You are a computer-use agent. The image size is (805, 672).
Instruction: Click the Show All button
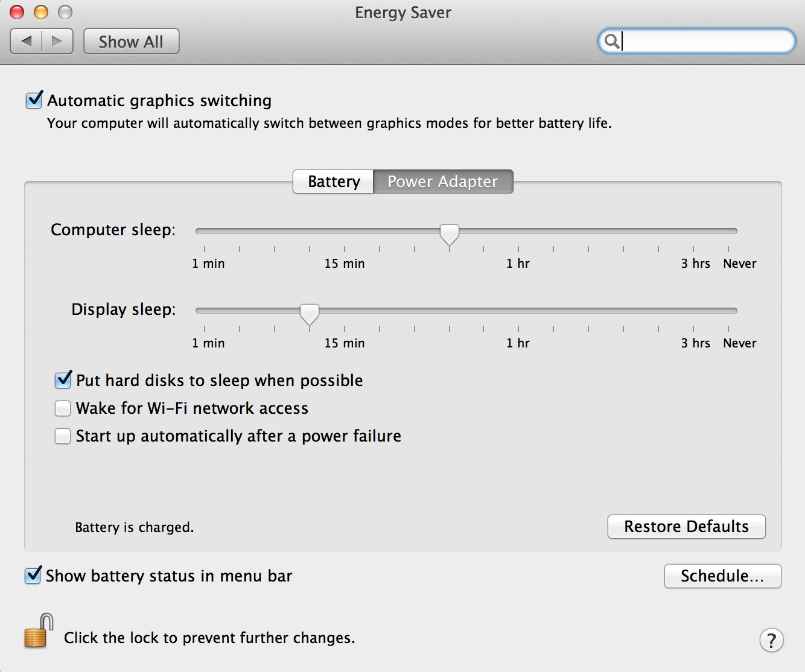coord(131,42)
